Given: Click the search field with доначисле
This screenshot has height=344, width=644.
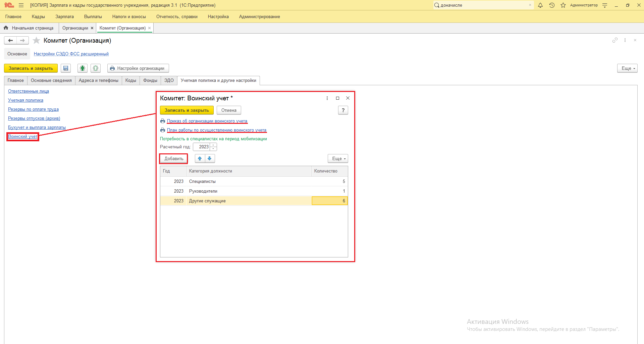Looking at the screenshot, I should 483,5.
